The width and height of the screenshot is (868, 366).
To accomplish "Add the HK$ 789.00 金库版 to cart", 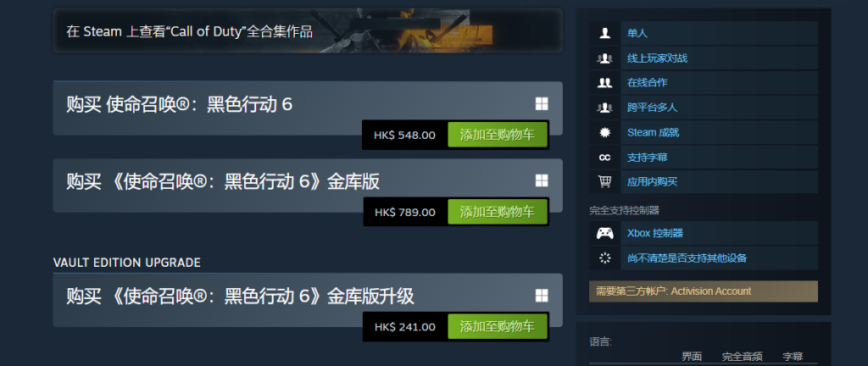I will pyautogui.click(x=497, y=212).
